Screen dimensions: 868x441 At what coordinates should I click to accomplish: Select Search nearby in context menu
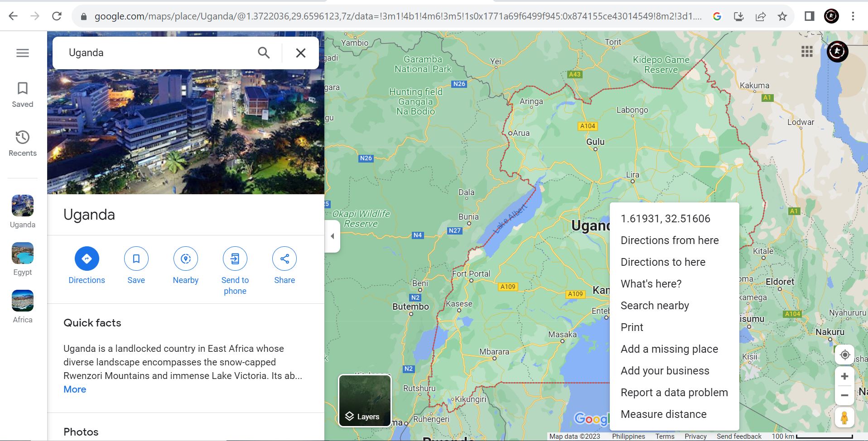[x=674, y=306]
